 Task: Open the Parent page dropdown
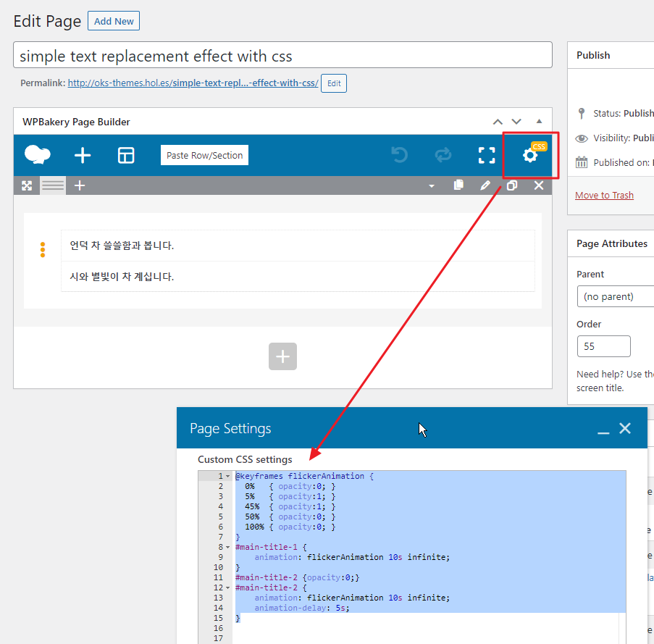[616, 296]
